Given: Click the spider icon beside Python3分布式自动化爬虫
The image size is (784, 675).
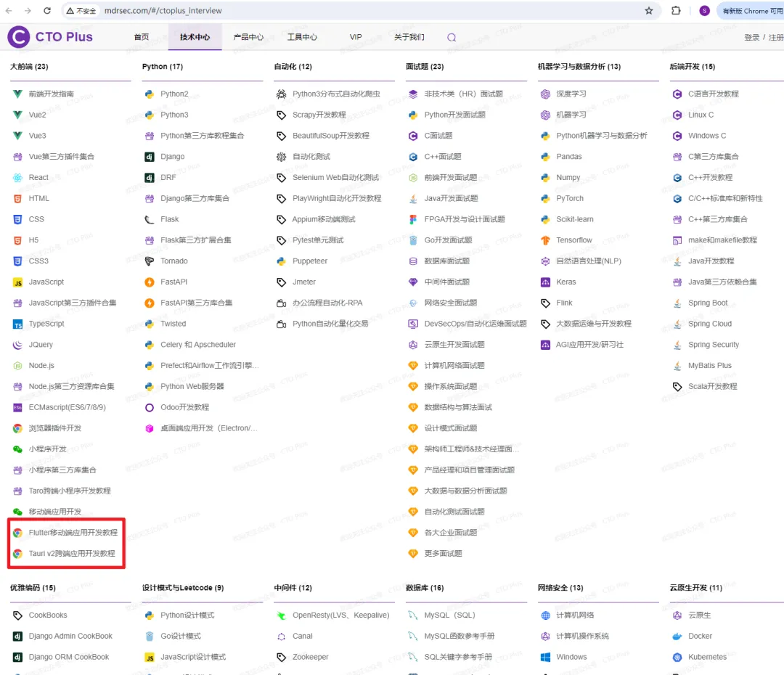Looking at the screenshot, I should pos(282,94).
